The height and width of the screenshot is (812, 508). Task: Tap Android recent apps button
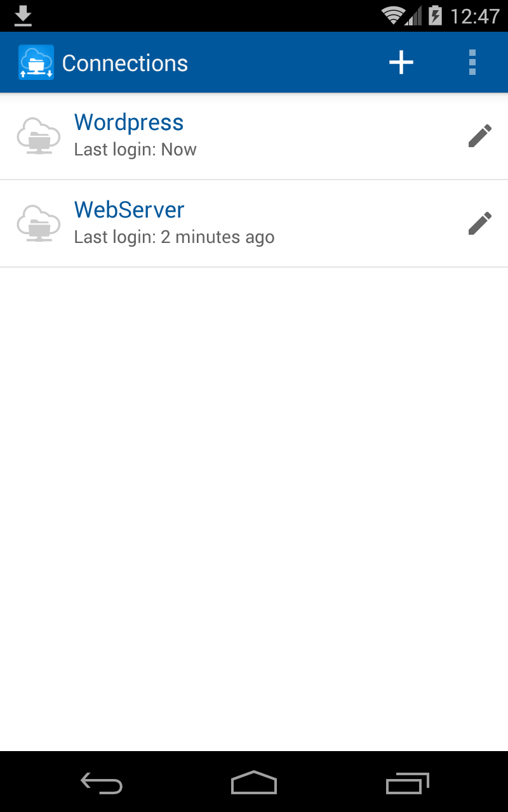[407, 783]
